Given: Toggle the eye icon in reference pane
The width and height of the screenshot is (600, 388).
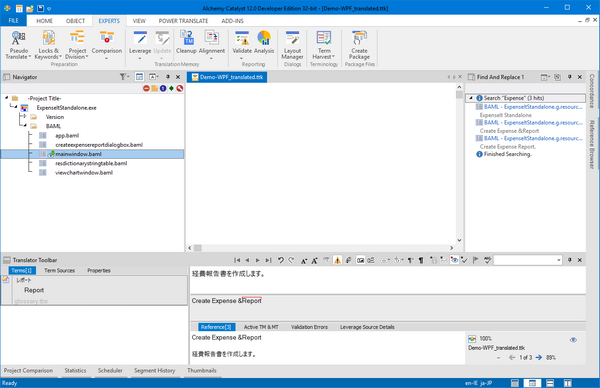Looking at the screenshot, I should [573, 340].
